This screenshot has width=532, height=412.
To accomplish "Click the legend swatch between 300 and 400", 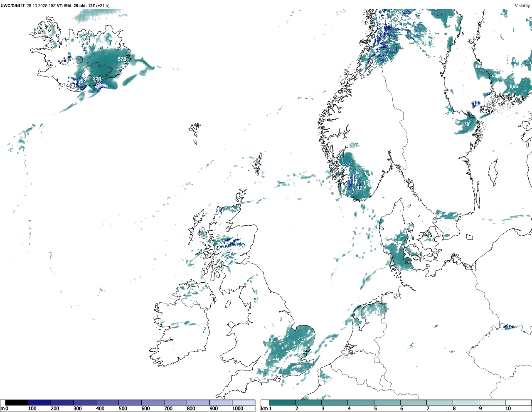I will tap(85, 402).
